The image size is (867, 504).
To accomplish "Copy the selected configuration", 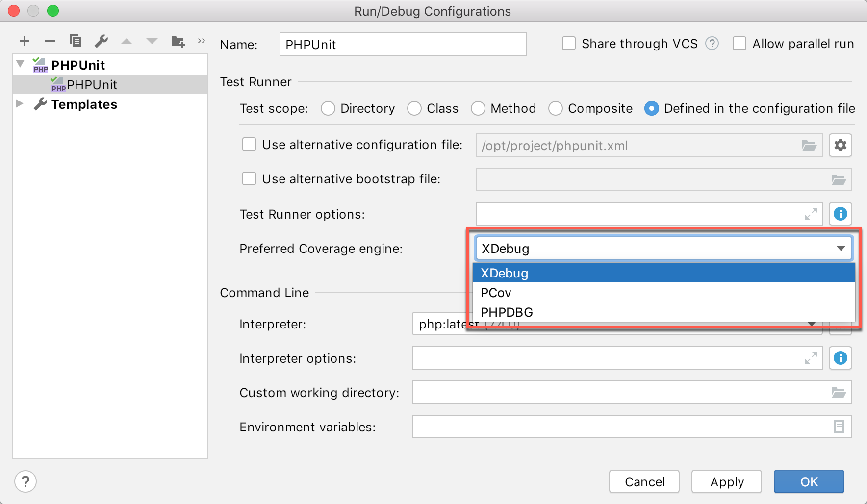I will point(76,41).
